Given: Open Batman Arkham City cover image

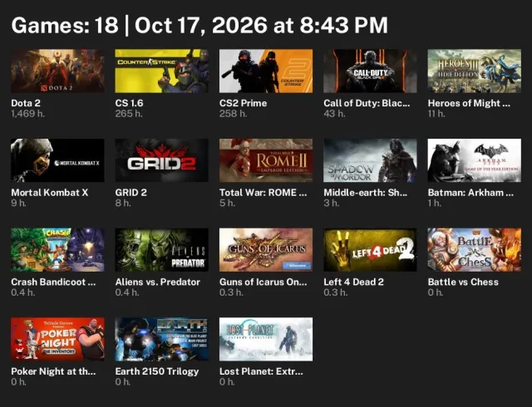Looking at the screenshot, I should click(475, 160).
